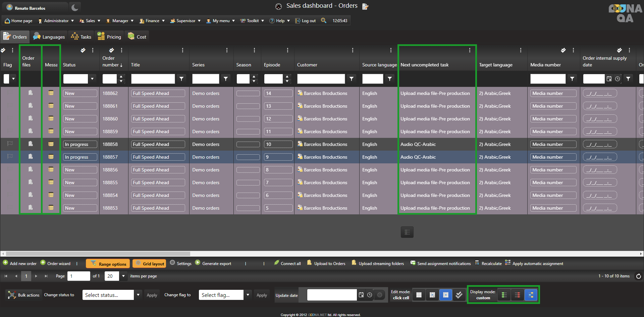Screen dimensions: 644x317
Task: Expand the Select status dropdown
Action: [x=138, y=295]
